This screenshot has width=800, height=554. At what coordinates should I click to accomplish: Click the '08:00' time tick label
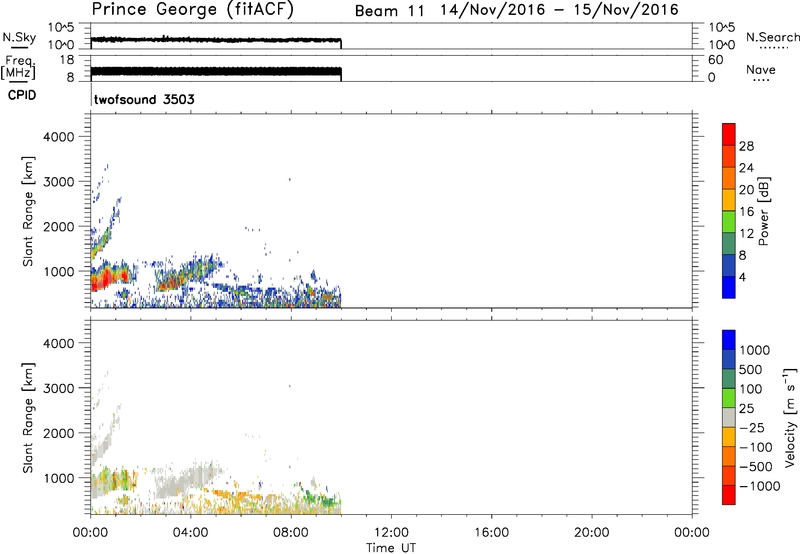291,533
